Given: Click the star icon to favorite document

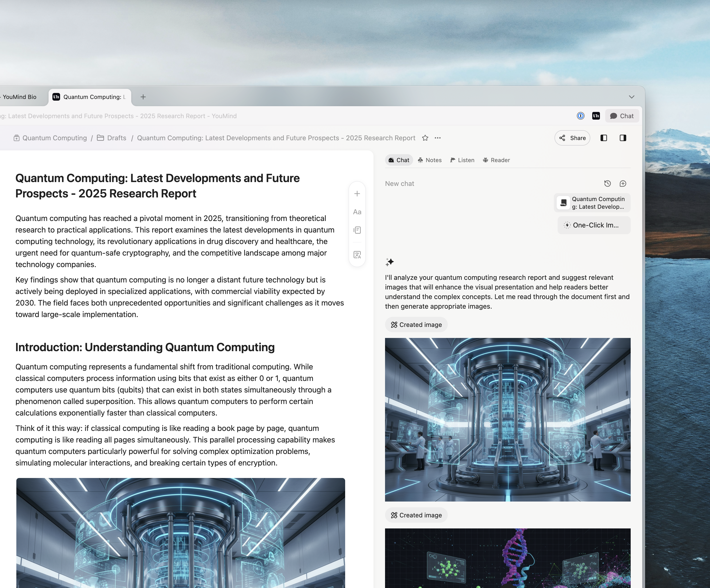Looking at the screenshot, I should coord(425,138).
